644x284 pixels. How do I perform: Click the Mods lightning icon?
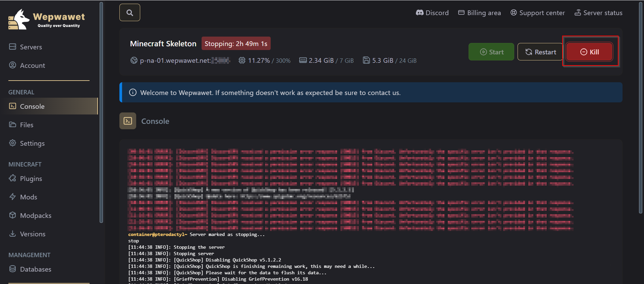(x=12, y=197)
